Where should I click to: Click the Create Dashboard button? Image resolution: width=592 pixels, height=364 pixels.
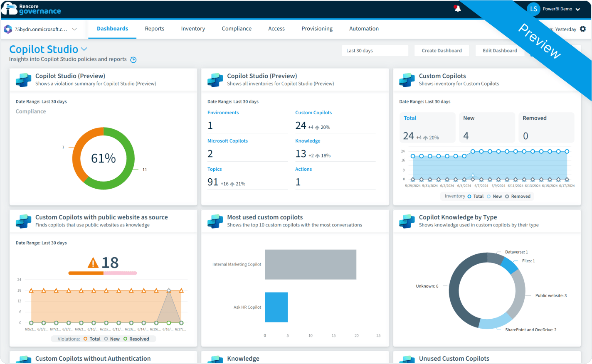(442, 51)
